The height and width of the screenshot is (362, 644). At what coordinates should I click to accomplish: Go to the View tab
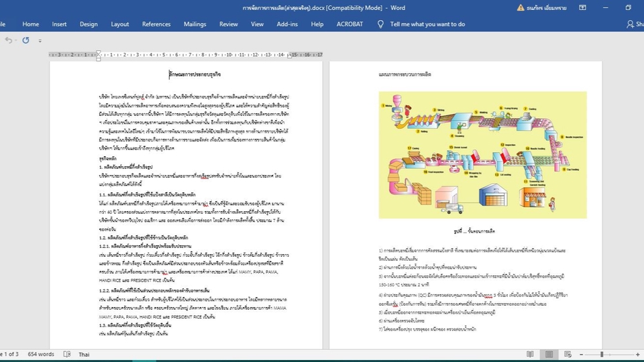click(257, 24)
